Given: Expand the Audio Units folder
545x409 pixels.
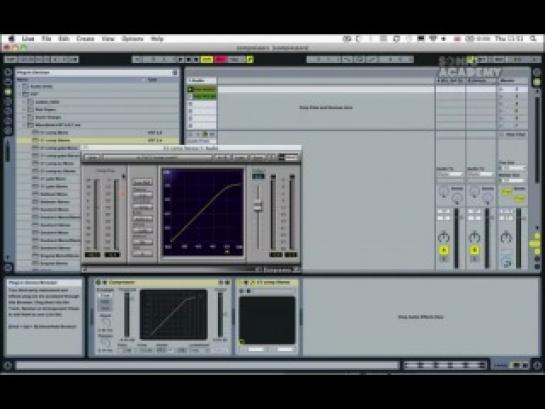Looking at the screenshot, I should coord(20,86).
